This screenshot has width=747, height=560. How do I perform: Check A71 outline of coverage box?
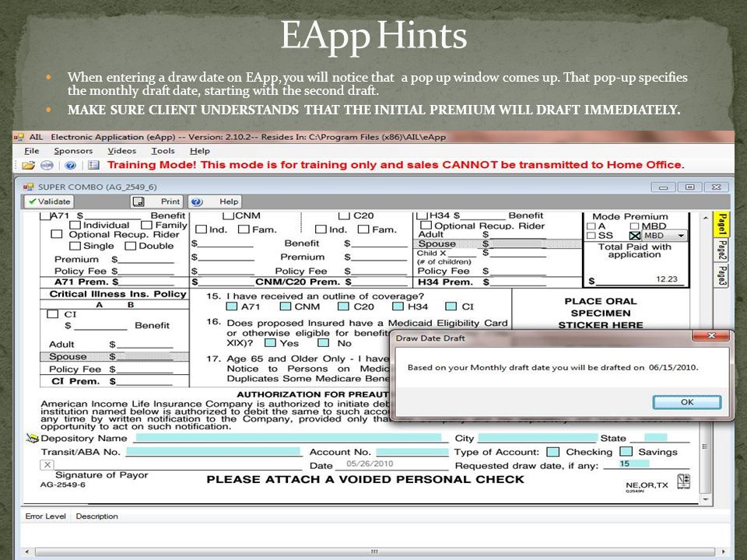[232, 306]
